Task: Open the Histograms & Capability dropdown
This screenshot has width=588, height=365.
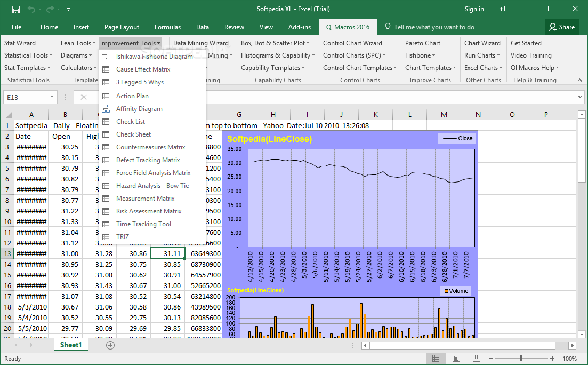Action: 278,55
